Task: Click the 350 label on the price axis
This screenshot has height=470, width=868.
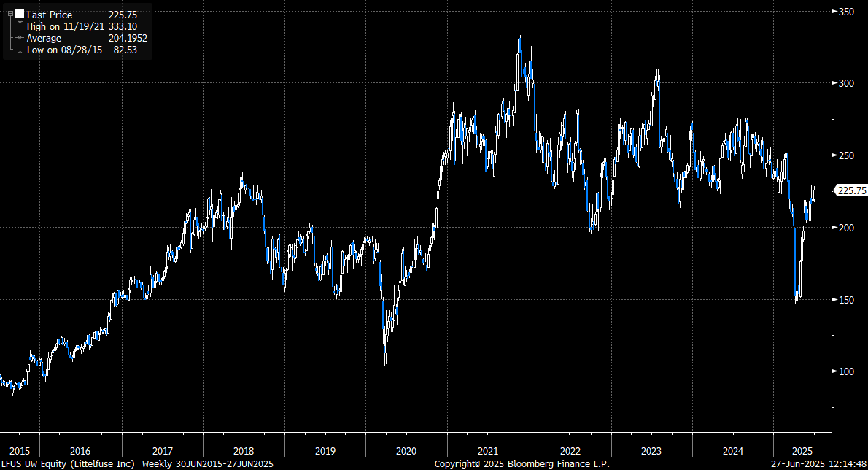Action: point(846,11)
